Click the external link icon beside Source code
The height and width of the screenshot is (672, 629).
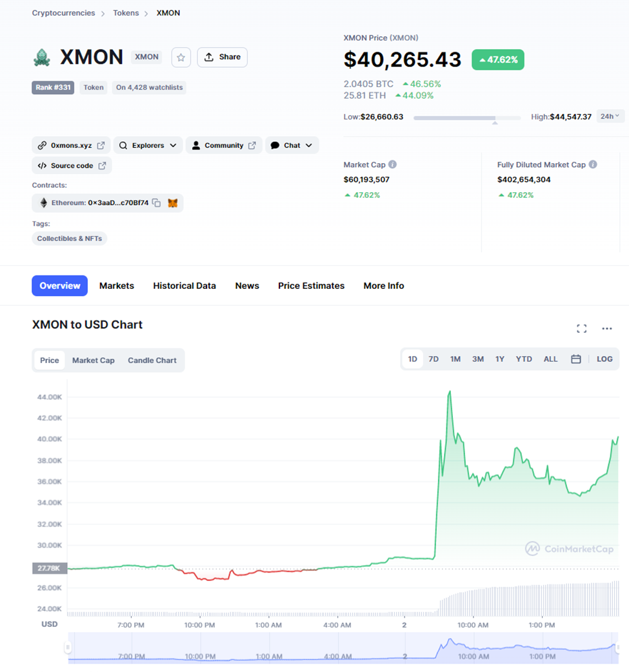point(102,166)
